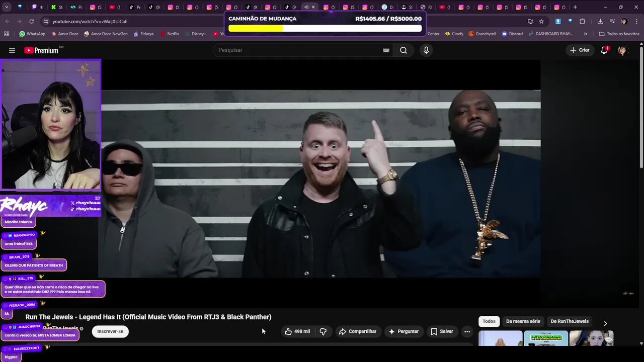Open Chrome media controls icon
644x362 pixels.
[x=612, y=21]
